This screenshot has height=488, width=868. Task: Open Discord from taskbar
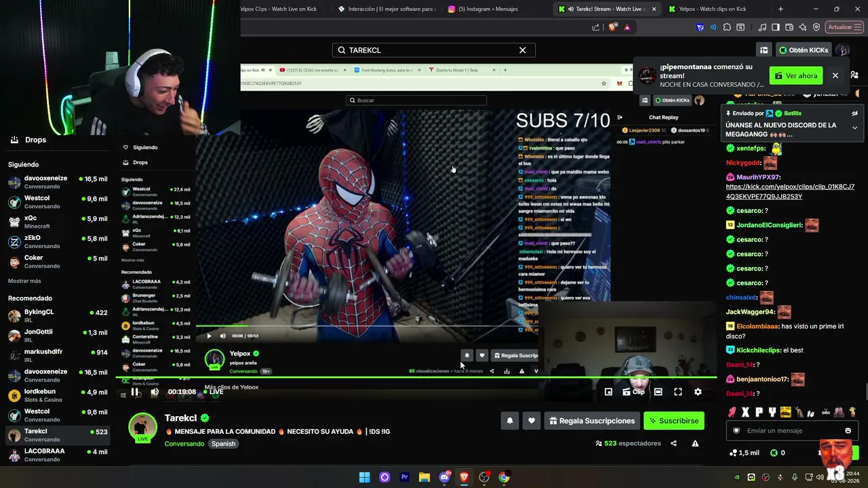coord(444,477)
